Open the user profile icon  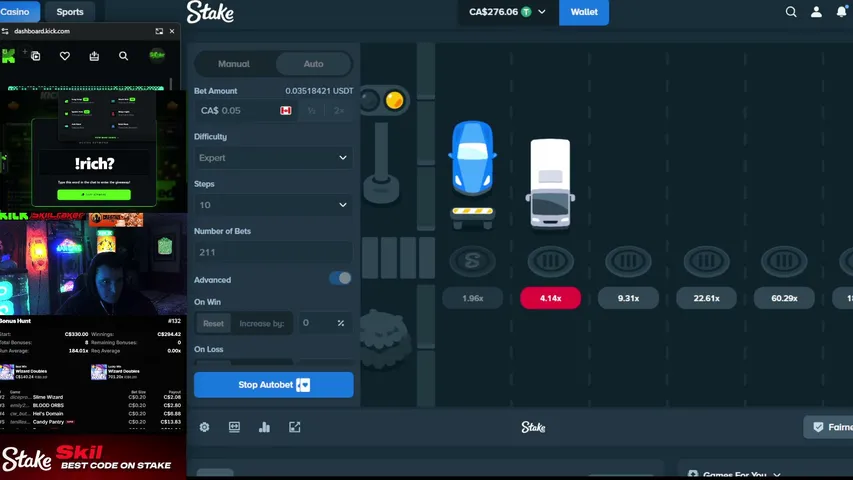(816, 12)
